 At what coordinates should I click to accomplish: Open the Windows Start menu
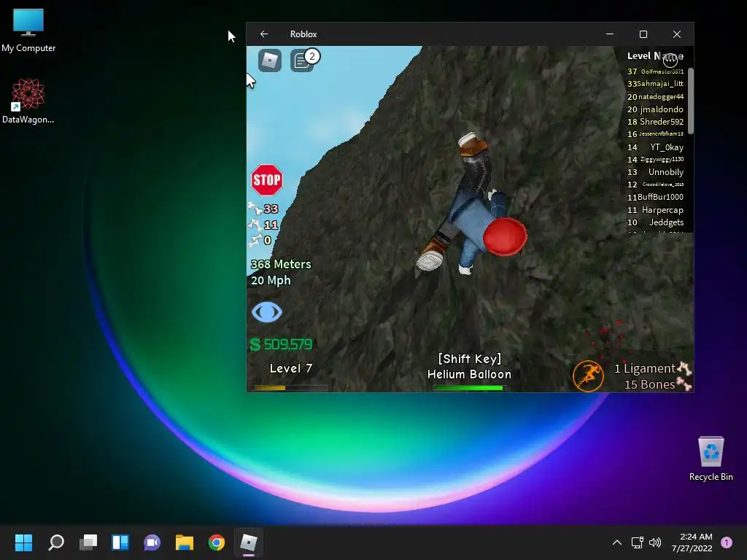click(x=24, y=542)
